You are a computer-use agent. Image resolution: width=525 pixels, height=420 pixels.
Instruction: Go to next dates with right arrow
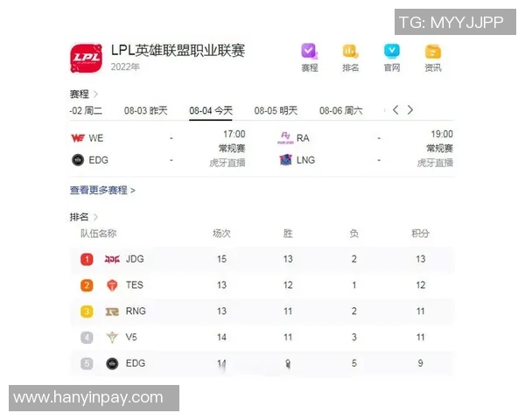pos(410,110)
